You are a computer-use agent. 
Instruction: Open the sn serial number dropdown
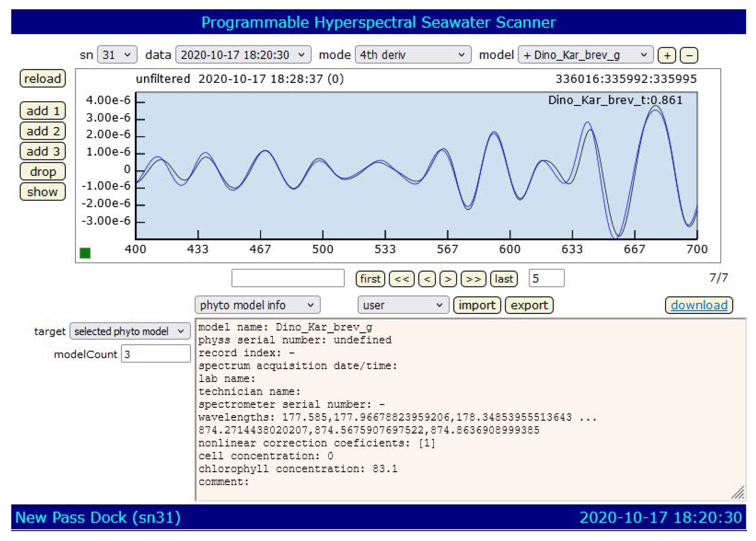click(x=117, y=55)
